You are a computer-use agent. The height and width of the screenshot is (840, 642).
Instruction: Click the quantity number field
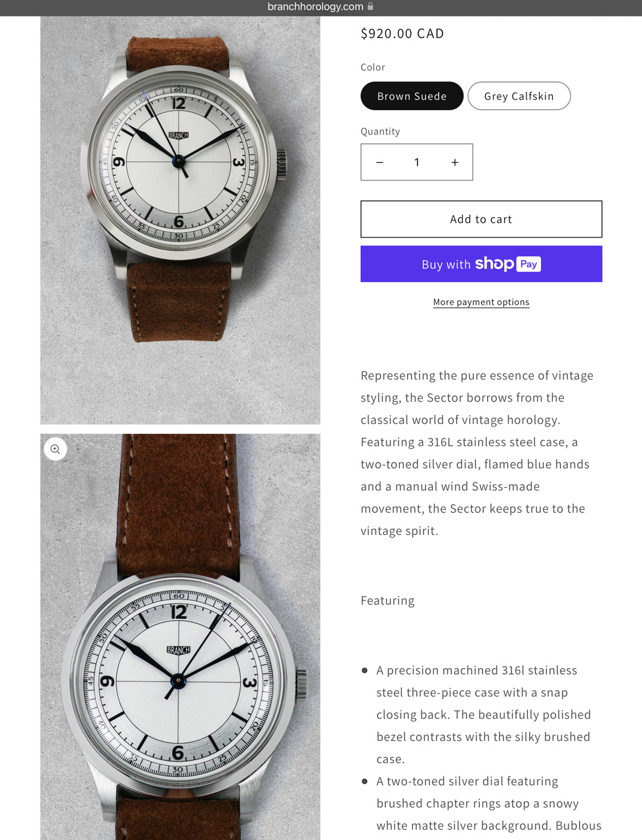(x=417, y=162)
